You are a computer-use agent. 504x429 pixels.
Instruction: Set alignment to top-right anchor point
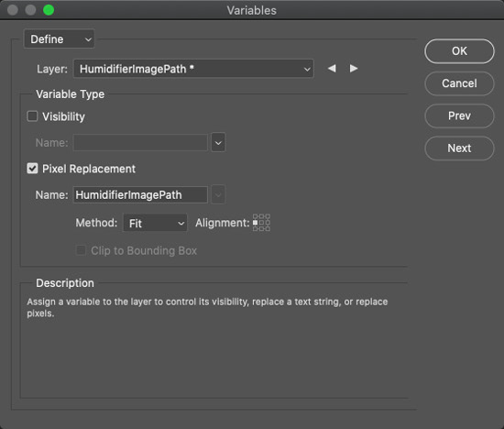(268, 216)
